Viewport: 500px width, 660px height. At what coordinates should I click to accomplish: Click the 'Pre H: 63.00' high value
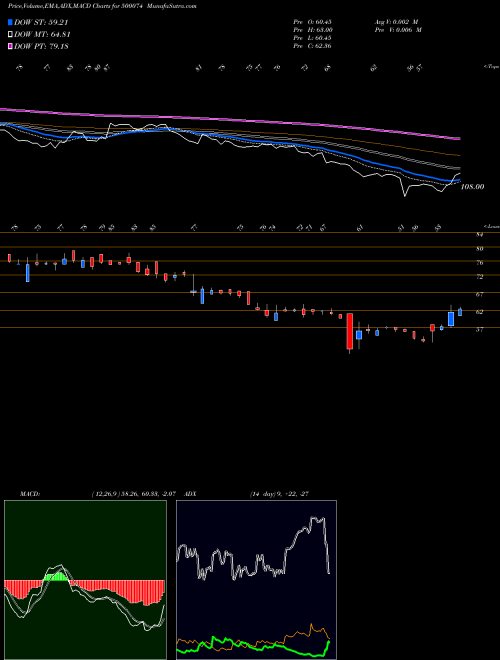coord(313,30)
